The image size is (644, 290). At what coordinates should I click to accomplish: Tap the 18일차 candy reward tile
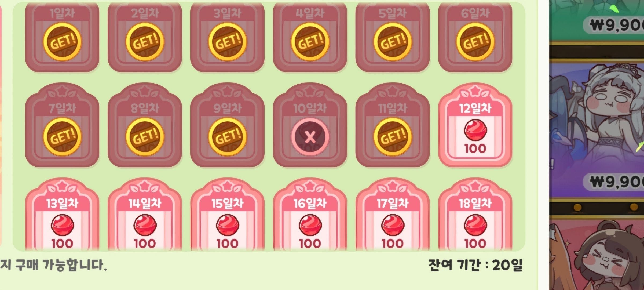(475, 215)
